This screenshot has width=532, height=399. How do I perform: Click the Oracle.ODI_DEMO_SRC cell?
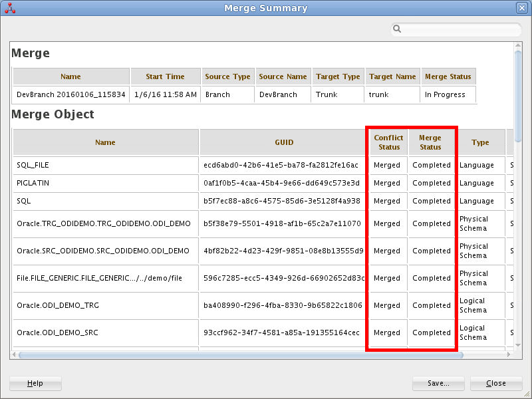106,332
